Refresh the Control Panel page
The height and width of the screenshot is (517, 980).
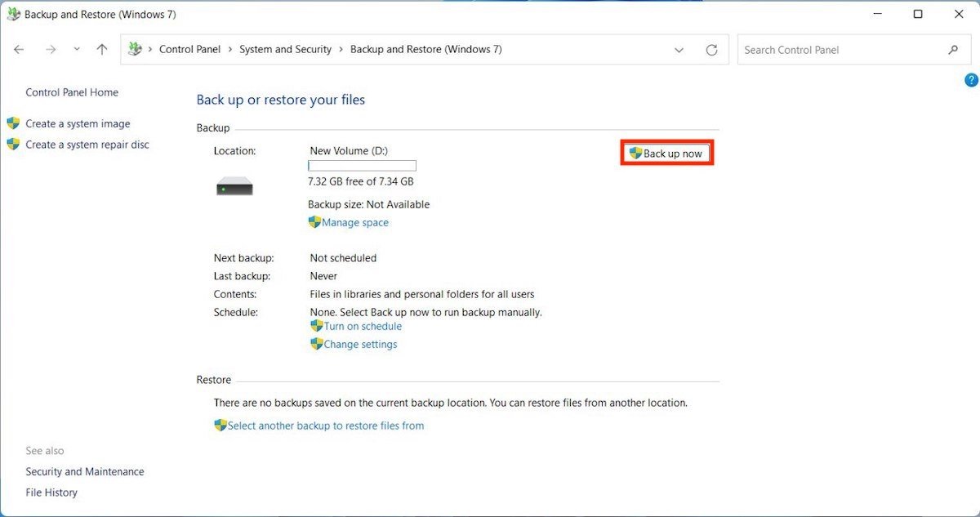[x=711, y=50]
